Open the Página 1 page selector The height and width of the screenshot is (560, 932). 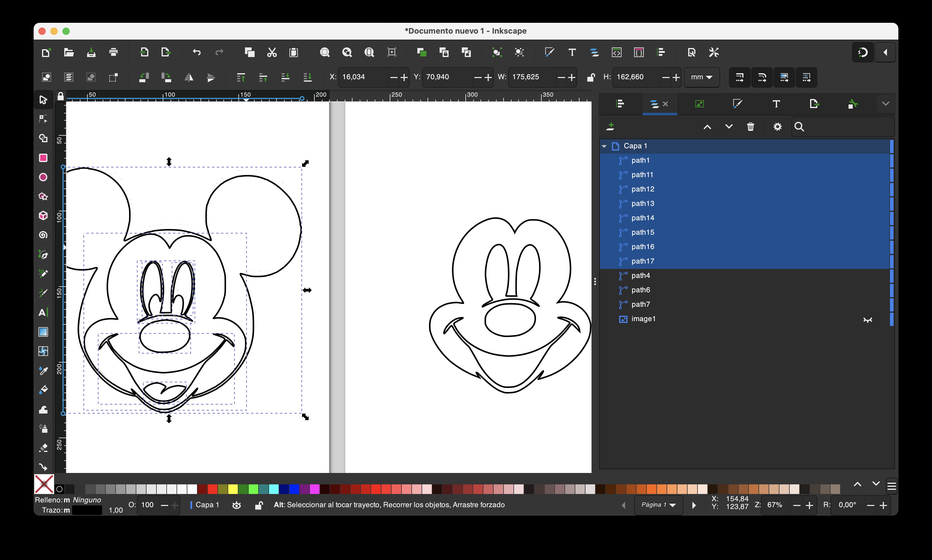(x=659, y=505)
